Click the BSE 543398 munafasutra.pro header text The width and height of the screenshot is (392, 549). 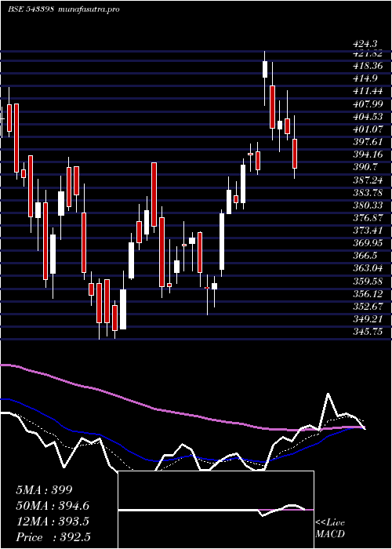[x=64, y=9]
